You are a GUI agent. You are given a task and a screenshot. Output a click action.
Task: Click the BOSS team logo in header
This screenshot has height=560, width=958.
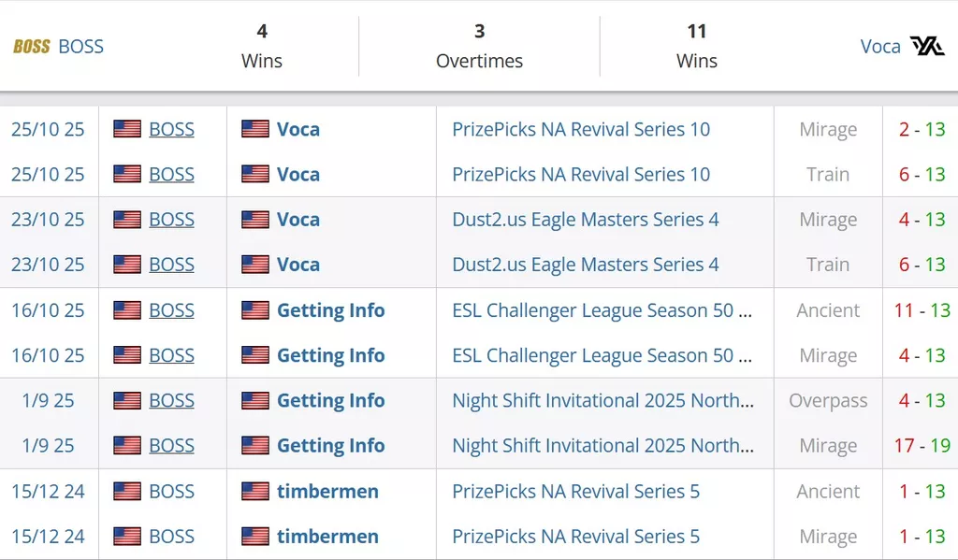point(32,47)
